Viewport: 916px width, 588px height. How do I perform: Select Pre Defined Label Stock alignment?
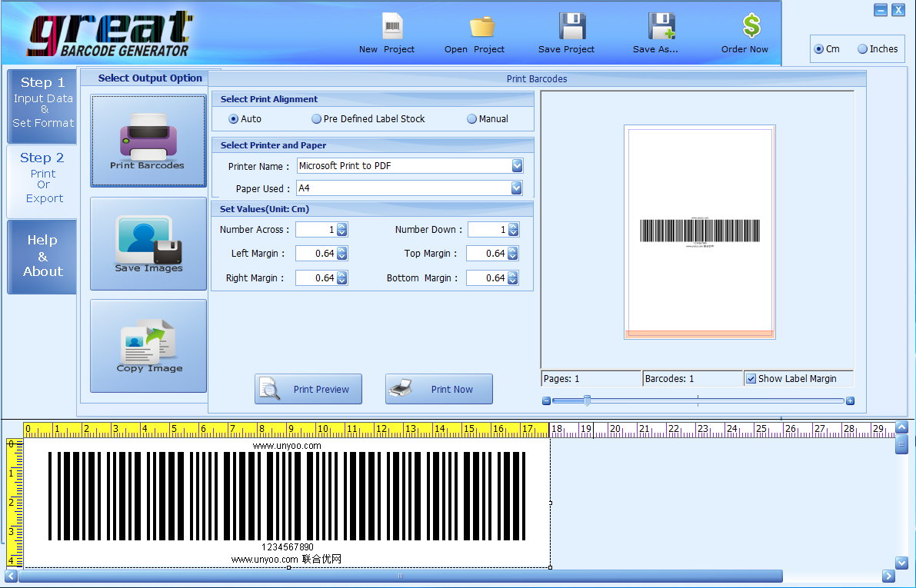tap(316, 119)
